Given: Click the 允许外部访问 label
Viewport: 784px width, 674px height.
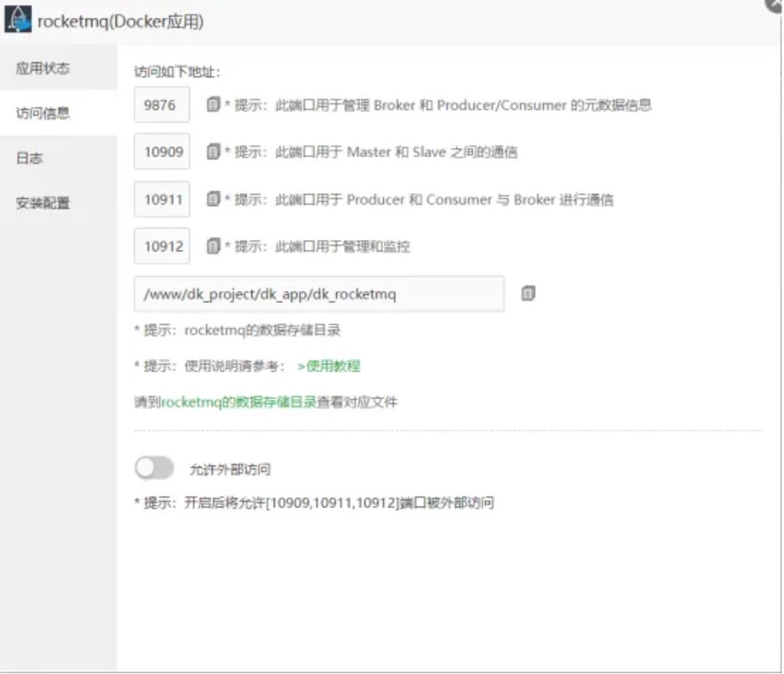Looking at the screenshot, I should 230,469.
